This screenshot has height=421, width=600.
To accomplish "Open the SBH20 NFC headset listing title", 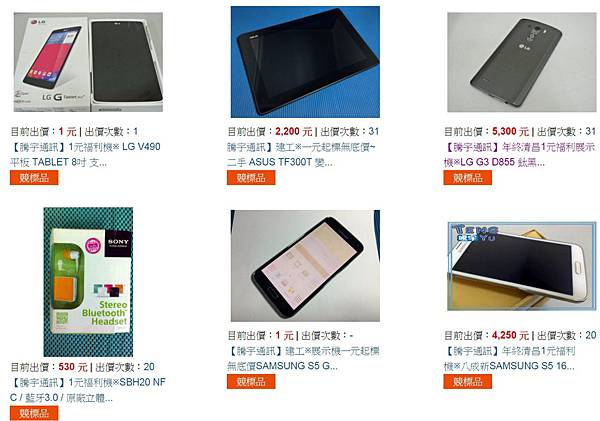I will [88, 390].
